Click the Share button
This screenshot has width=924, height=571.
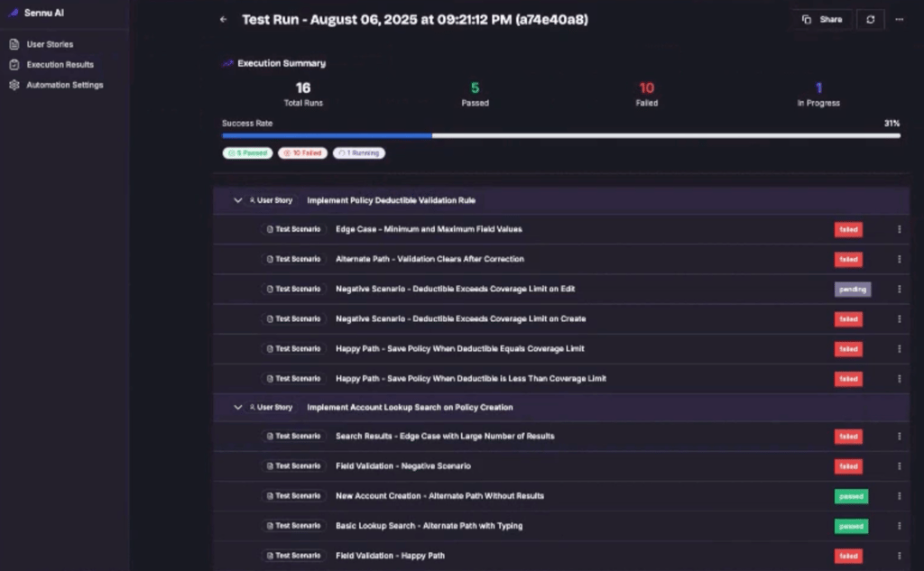(823, 20)
